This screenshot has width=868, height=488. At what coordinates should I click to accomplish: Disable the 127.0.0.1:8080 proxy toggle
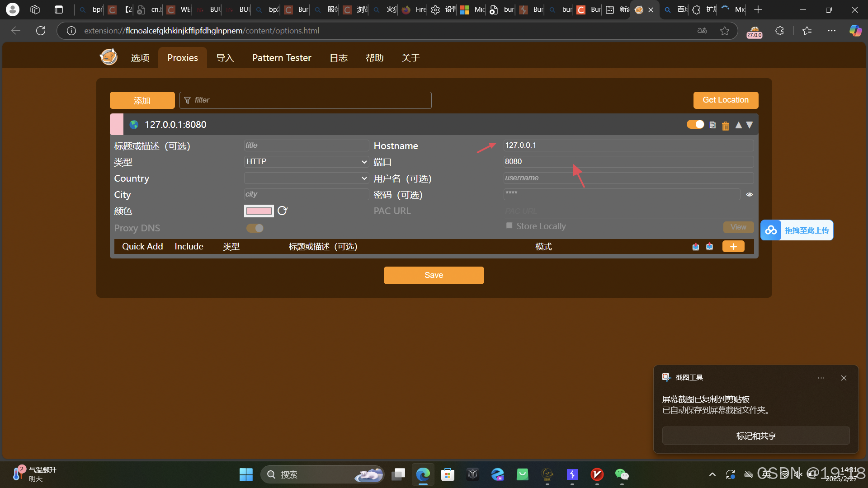point(695,125)
